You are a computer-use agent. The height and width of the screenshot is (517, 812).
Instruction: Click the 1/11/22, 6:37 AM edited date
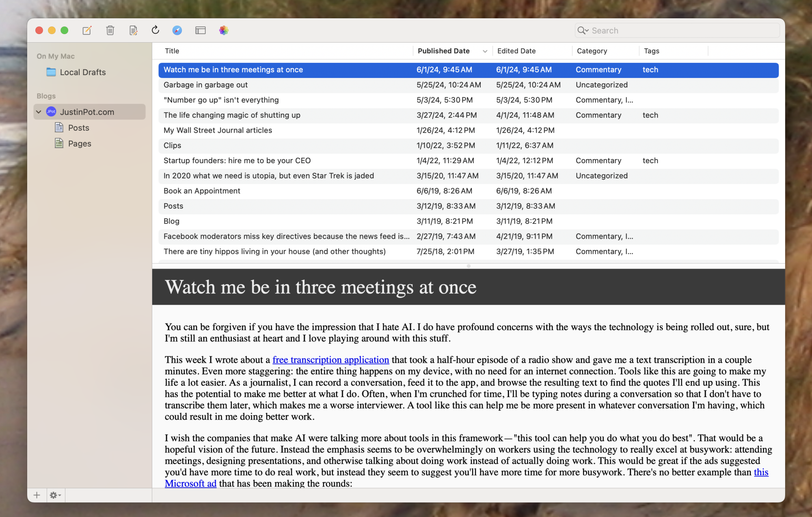click(x=525, y=145)
